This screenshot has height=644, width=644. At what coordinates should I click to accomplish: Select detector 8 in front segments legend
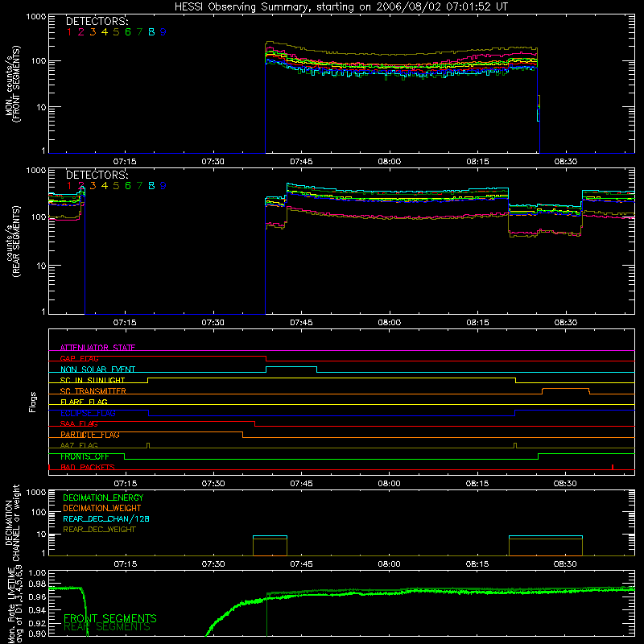[x=151, y=32]
